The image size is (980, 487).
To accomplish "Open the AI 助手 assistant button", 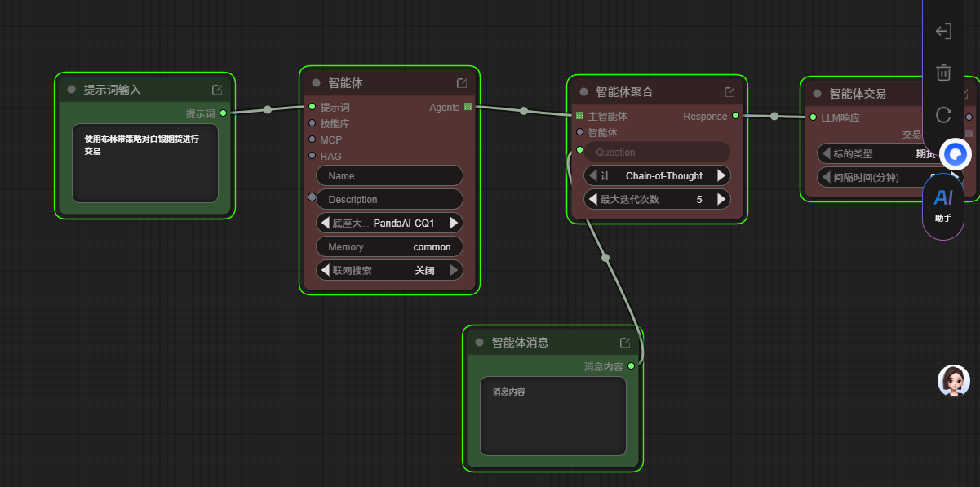I will (x=943, y=204).
